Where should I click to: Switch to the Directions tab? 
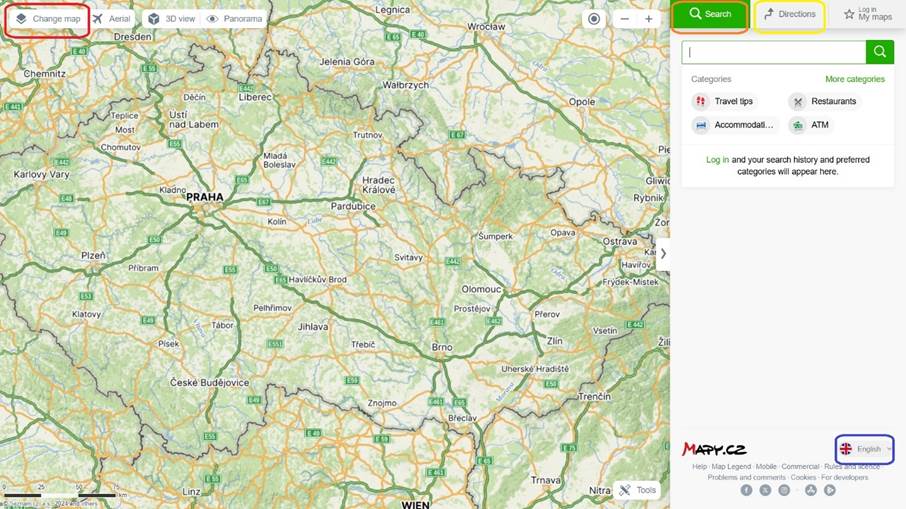[x=789, y=15]
